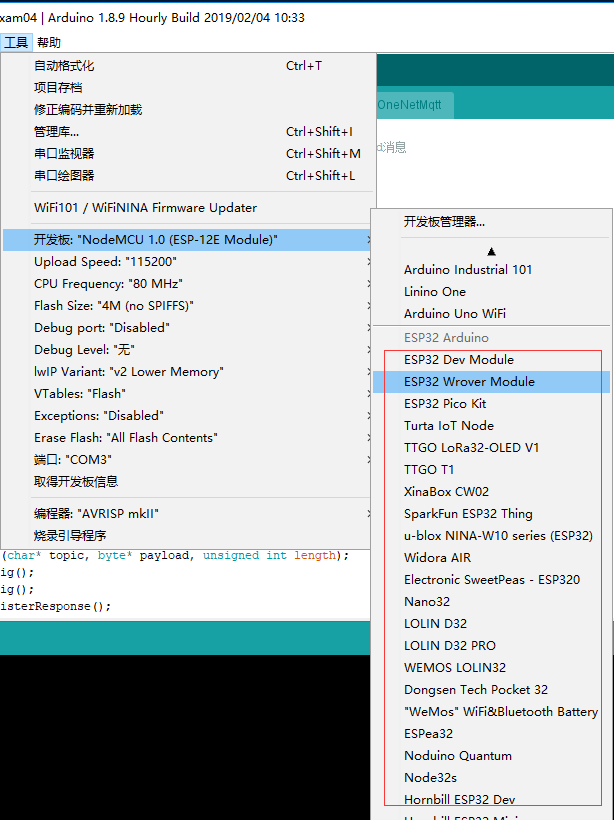Click 取得开发板信息 menu item
This screenshot has width=614, height=820.
point(188,482)
